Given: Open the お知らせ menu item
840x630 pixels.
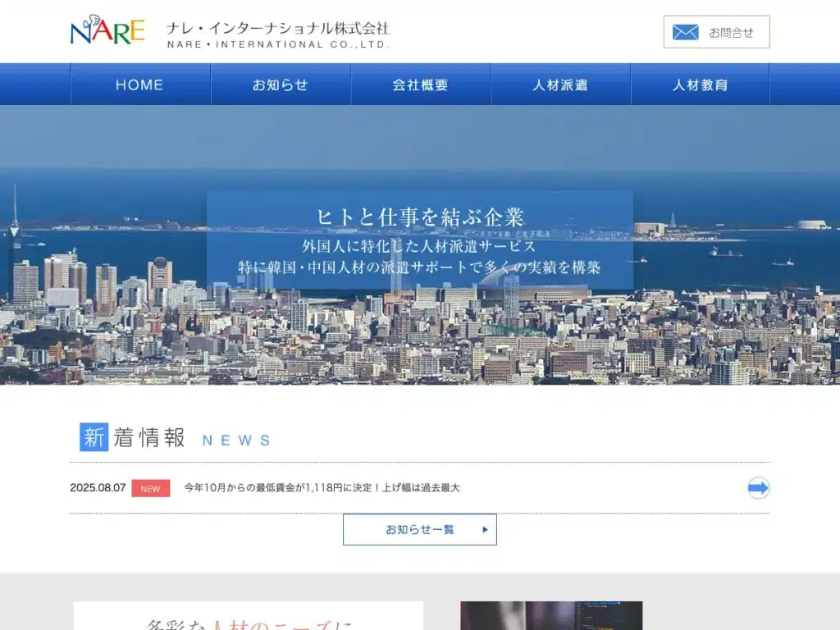Looking at the screenshot, I should click(x=281, y=84).
